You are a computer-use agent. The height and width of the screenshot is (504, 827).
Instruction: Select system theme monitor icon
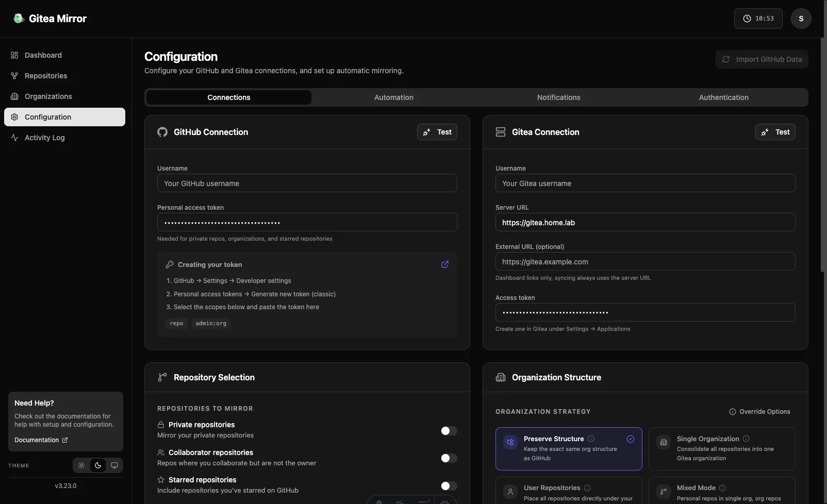[x=114, y=465]
